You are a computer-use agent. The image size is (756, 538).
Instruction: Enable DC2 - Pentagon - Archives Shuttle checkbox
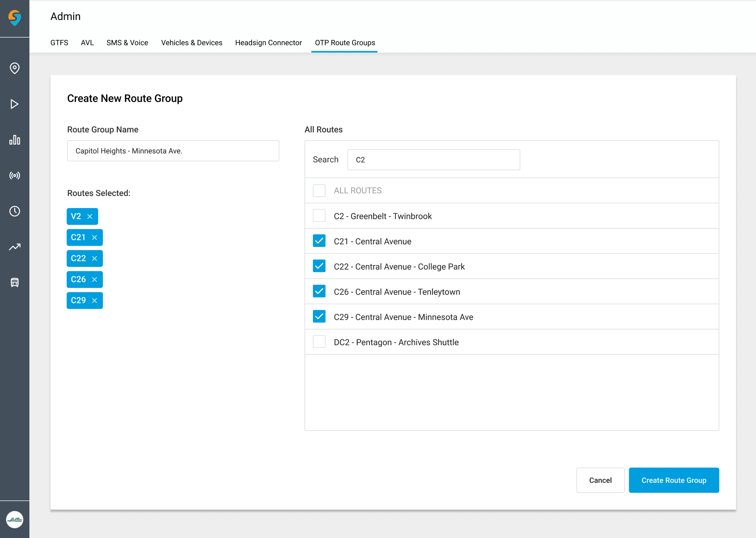(319, 342)
